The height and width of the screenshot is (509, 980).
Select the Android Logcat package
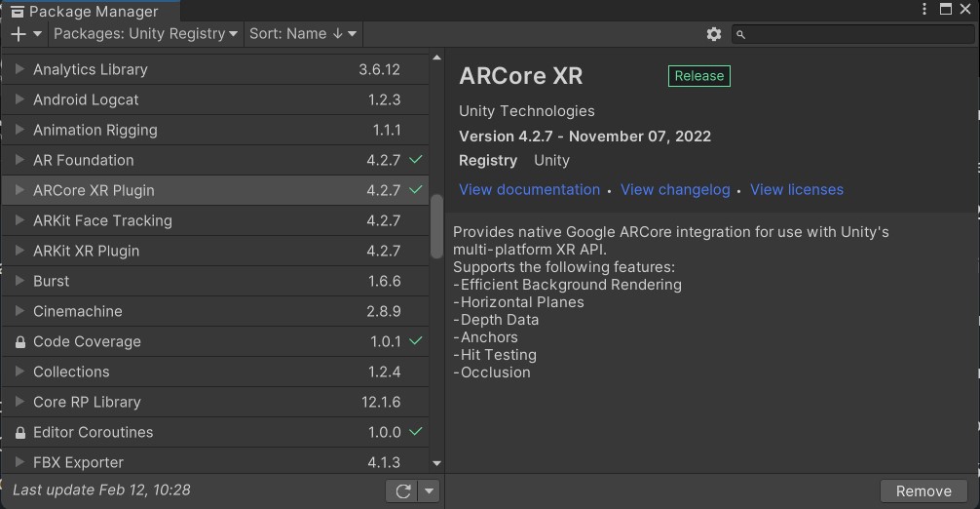(x=215, y=99)
